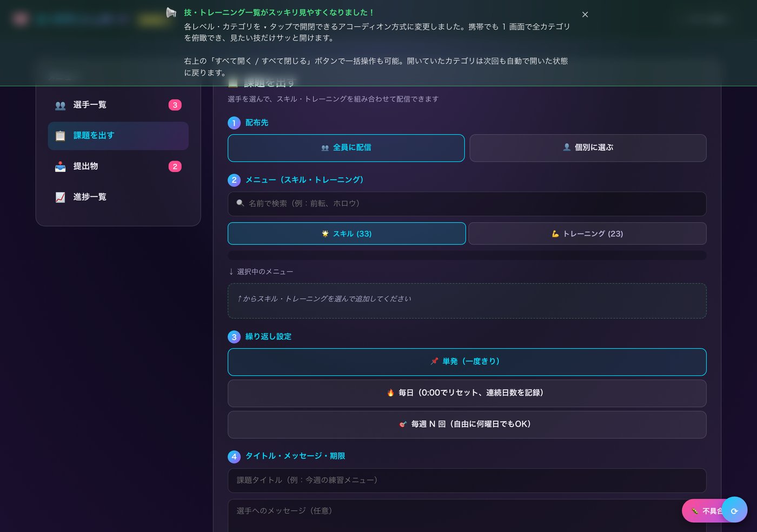Click the round refresh button at the bottom right
The height and width of the screenshot is (532, 757).
(734, 510)
